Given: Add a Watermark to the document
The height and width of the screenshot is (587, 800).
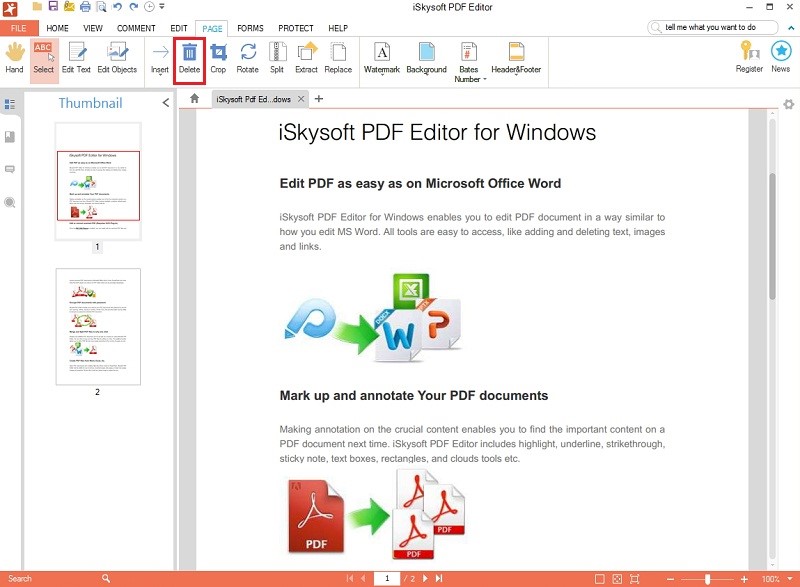Looking at the screenshot, I should [382, 58].
